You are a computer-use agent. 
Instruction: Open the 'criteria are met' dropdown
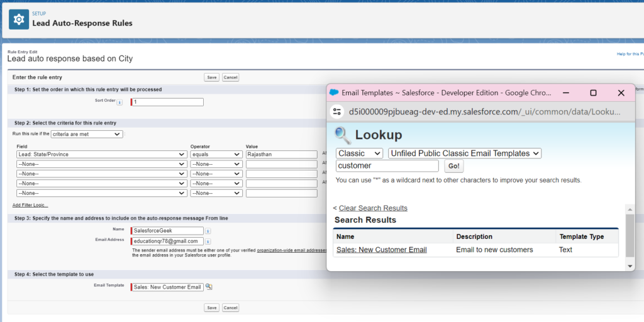(x=87, y=134)
